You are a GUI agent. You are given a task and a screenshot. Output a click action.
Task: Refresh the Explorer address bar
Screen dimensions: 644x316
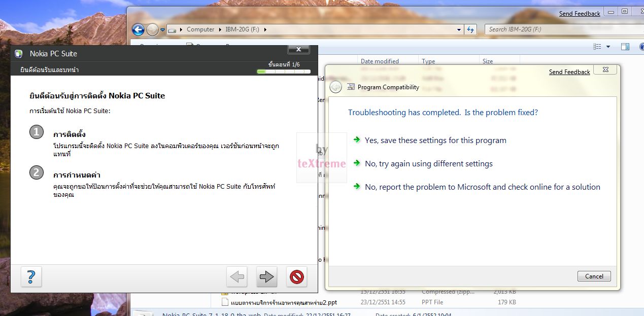(x=470, y=29)
